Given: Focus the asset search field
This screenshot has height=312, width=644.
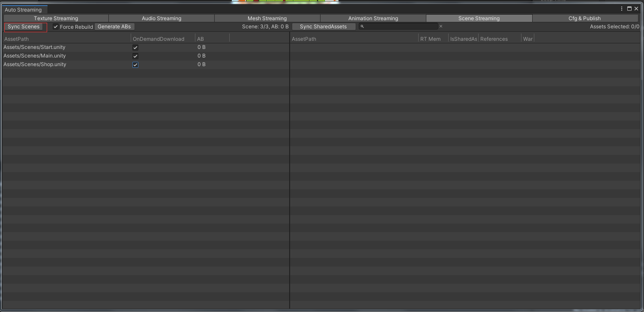Looking at the screenshot, I should 398,27.
